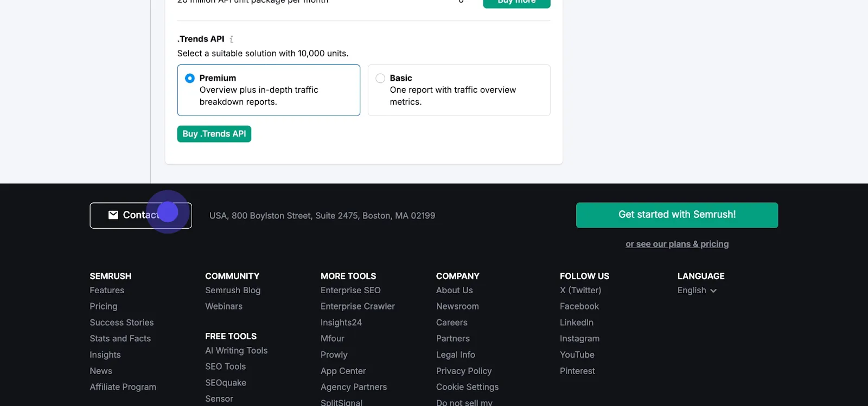Open the Stats and Facts link
This screenshot has height=406, width=868.
pyautogui.click(x=120, y=338)
